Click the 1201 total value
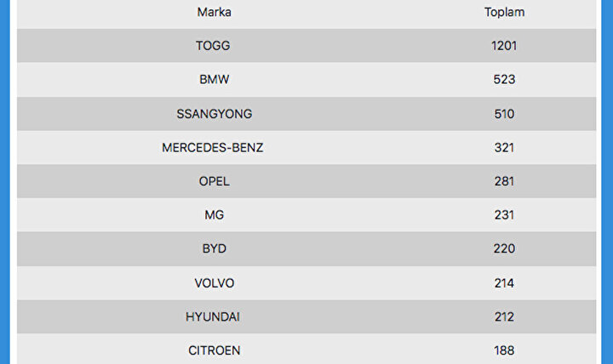The width and height of the screenshot is (613, 364). pyautogui.click(x=504, y=46)
